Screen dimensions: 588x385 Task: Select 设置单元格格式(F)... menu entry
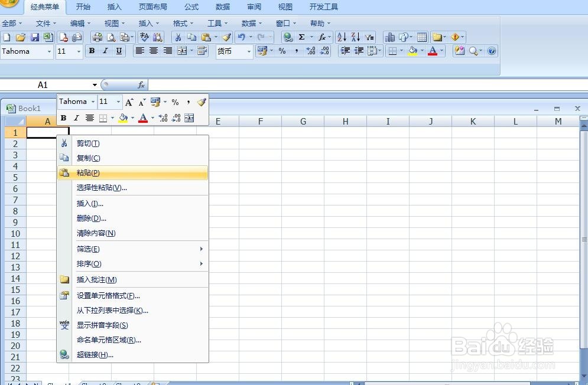[x=132, y=296]
